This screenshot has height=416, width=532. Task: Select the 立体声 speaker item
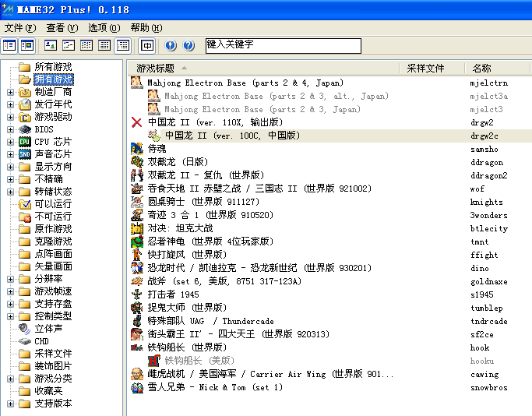[x=48, y=329]
